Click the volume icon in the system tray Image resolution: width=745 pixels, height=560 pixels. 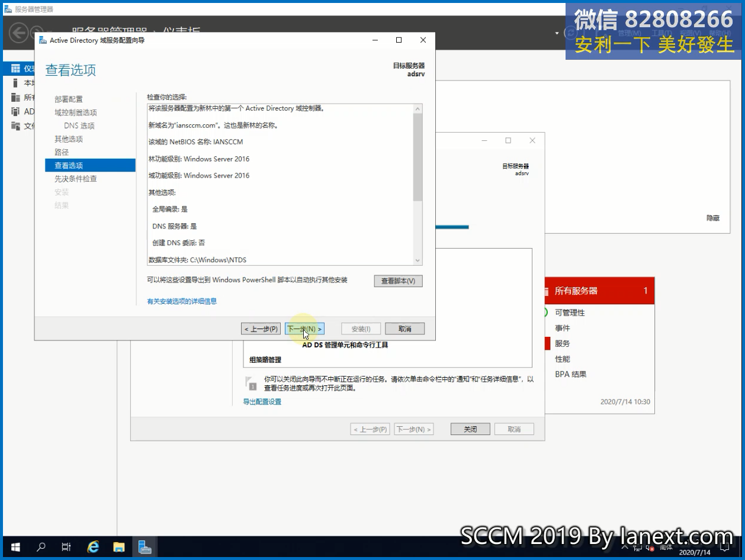tap(650, 548)
